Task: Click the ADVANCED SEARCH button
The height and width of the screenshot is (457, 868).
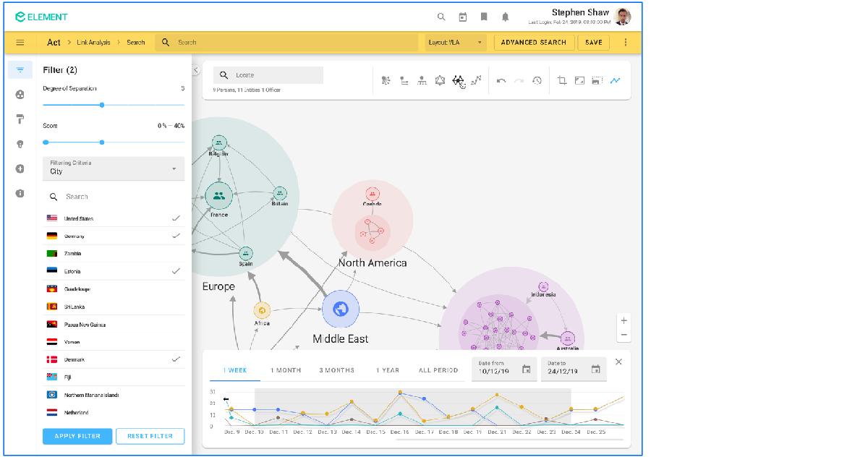Action: 533,43
